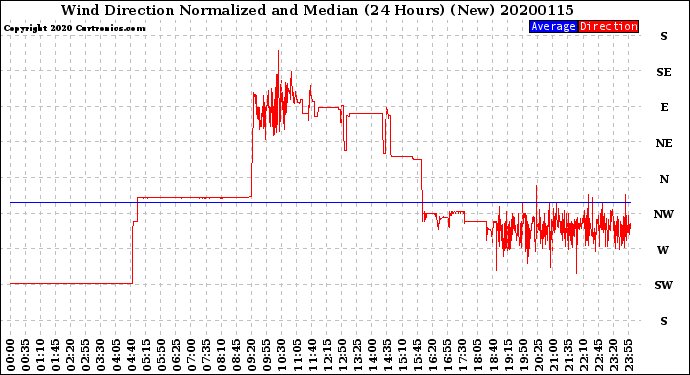
Task: Click the time label '06:25'
Action: (176, 355)
